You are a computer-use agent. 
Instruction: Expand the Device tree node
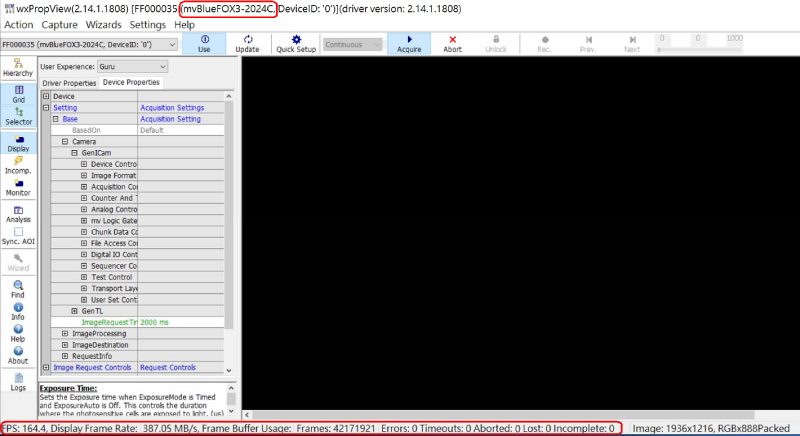coord(45,96)
